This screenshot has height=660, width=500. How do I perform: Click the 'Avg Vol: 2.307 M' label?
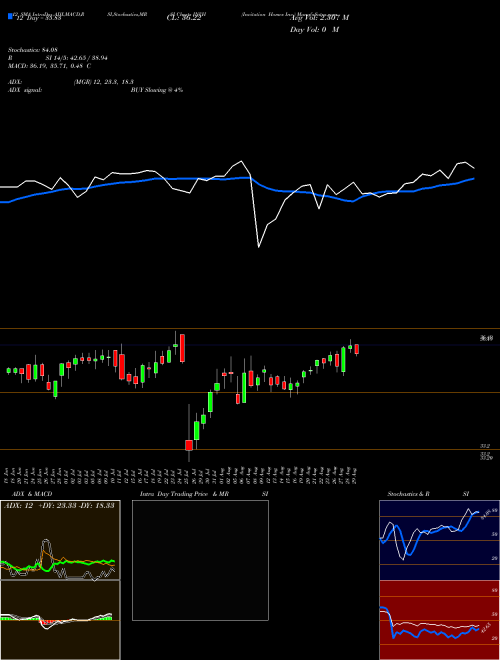pyautogui.click(x=319, y=18)
